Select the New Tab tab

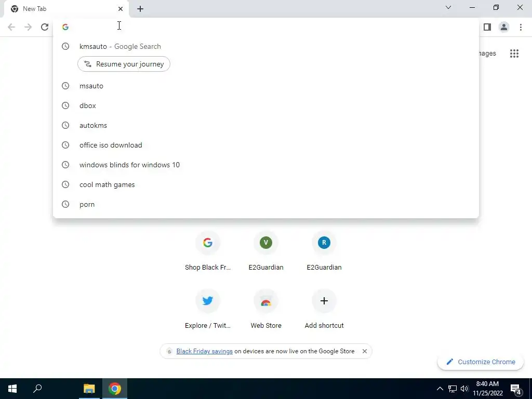coord(66,9)
